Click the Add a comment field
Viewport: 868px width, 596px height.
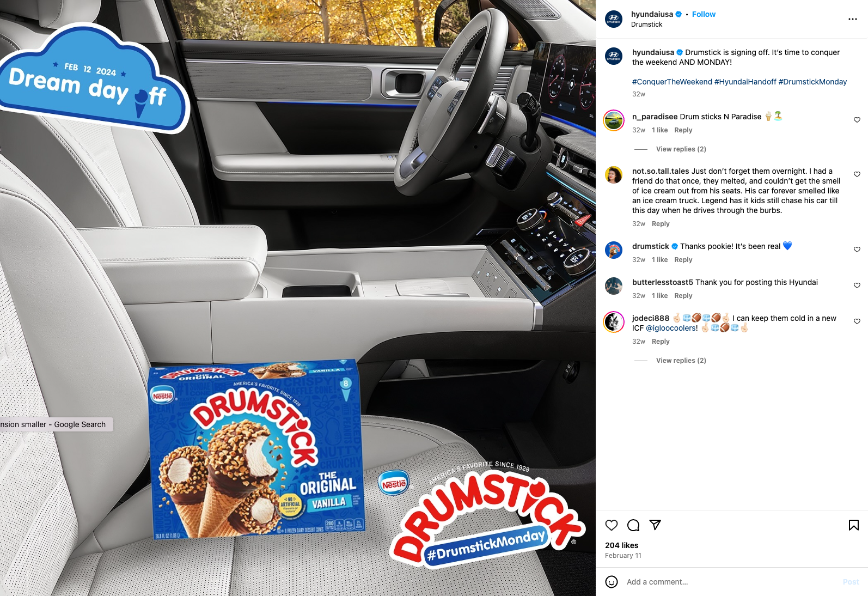click(x=730, y=582)
